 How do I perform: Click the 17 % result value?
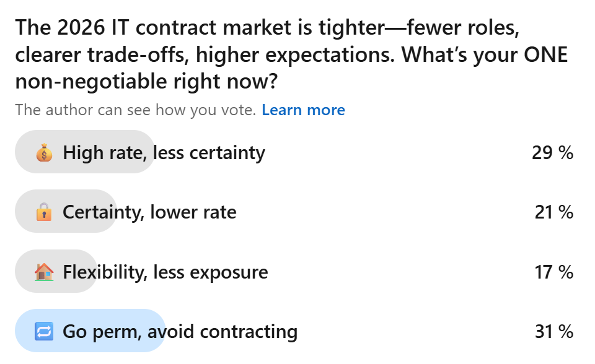click(x=554, y=272)
